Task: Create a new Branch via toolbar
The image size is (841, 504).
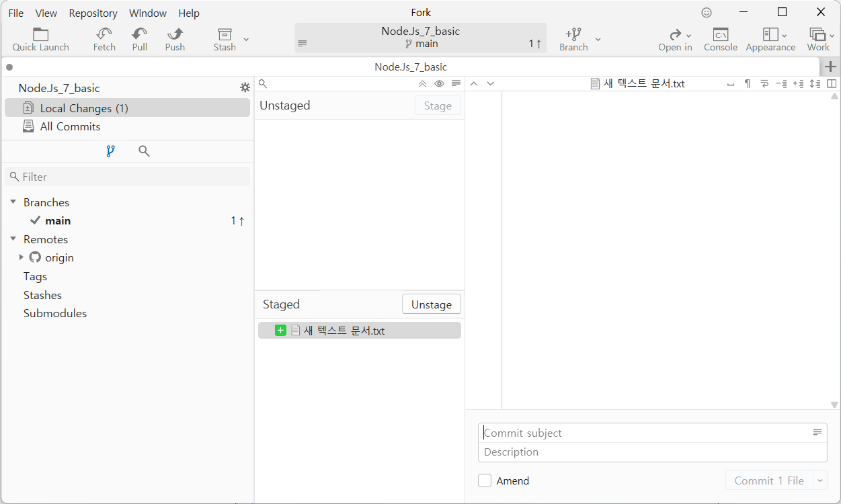Action: (573, 40)
